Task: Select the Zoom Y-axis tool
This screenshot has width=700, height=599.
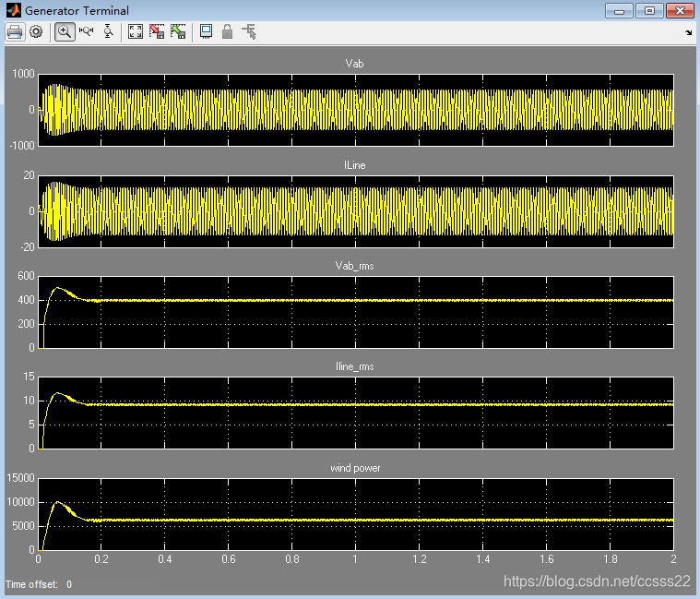Action: (x=108, y=31)
